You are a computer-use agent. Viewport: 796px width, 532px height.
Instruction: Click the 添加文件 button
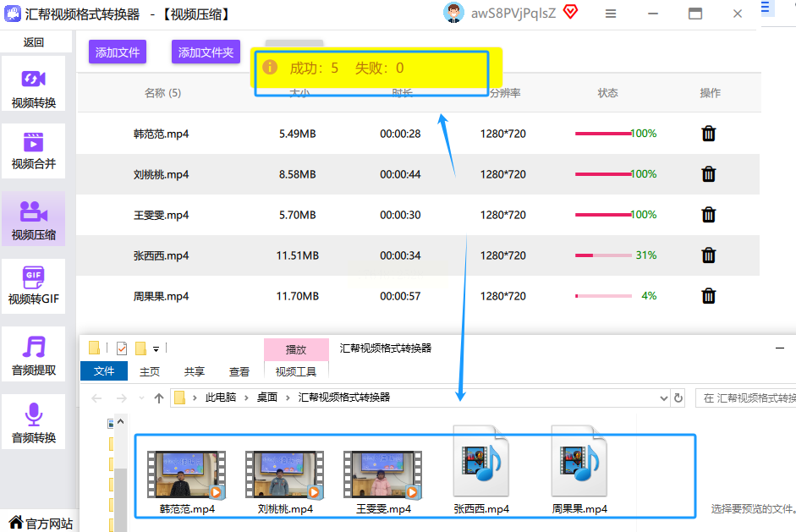click(x=118, y=52)
